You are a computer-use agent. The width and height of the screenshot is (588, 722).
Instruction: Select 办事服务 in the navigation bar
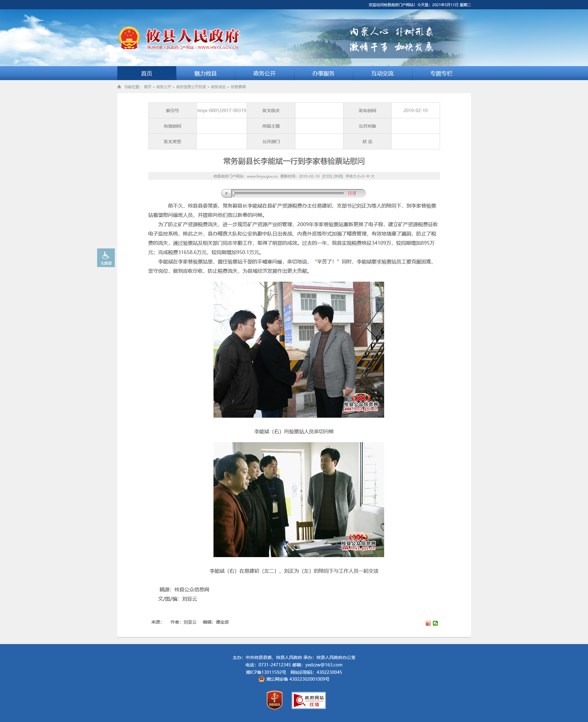[323, 73]
